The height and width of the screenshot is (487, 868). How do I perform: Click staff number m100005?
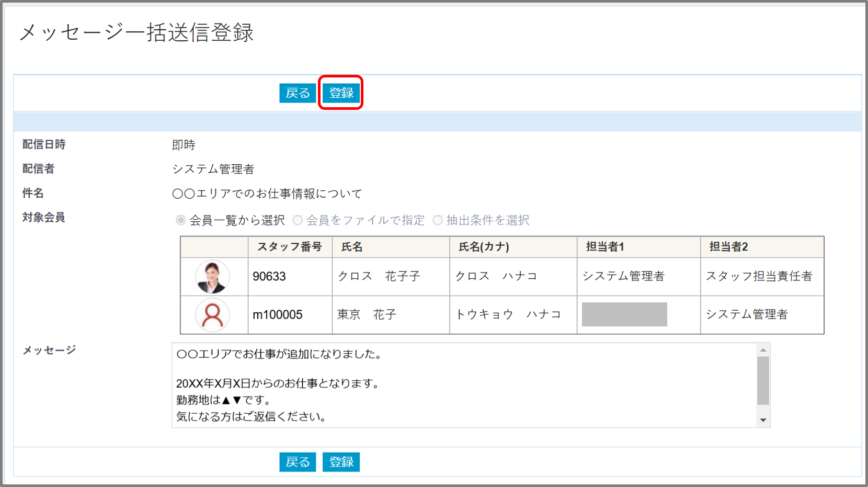click(278, 314)
